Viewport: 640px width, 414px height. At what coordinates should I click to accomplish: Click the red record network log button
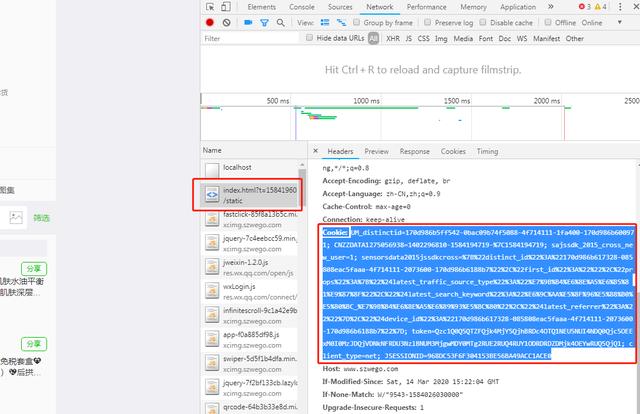click(210, 22)
